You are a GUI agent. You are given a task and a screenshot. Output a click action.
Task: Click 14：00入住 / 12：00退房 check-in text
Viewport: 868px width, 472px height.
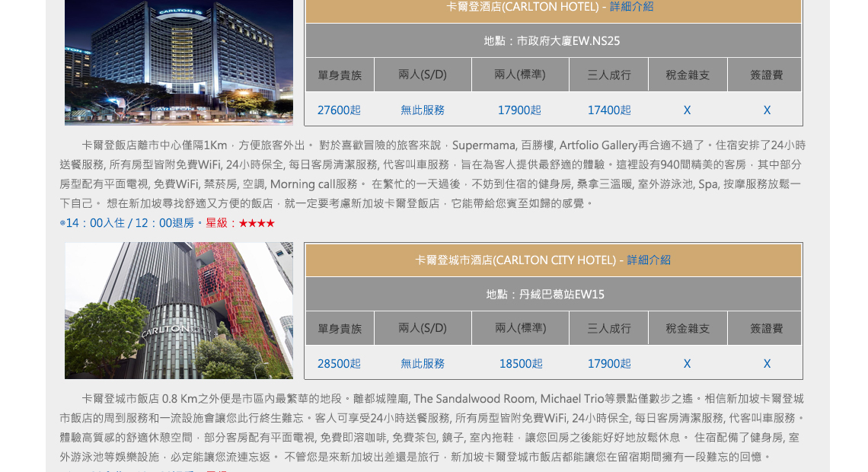[x=129, y=223]
